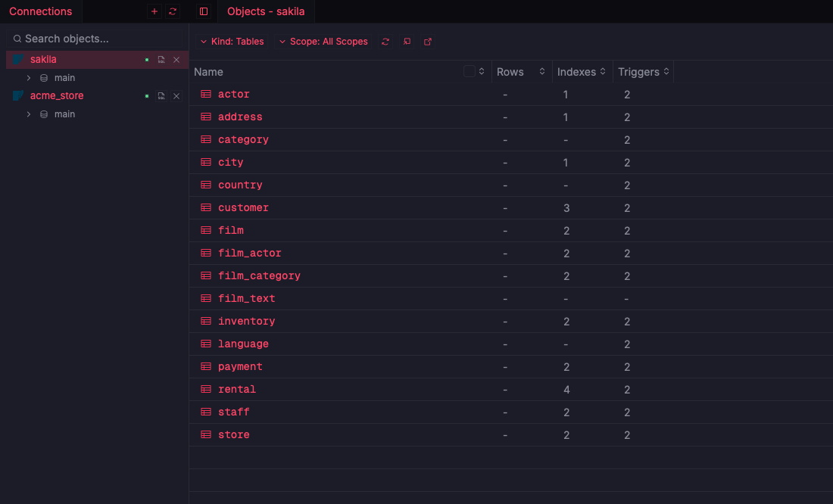Click the acme_store green status dot
Viewport: 833px width, 504px height.
pyautogui.click(x=147, y=96)
